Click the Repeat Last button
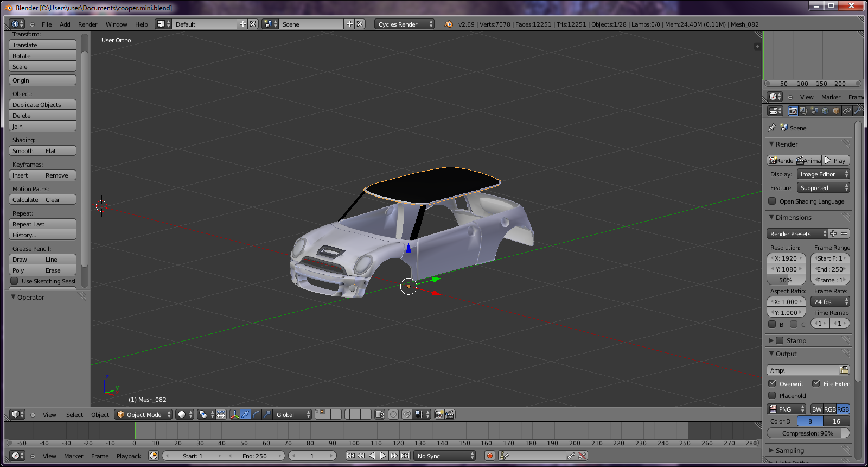The height and width of the screenshot is (467, 868). click(x=43, y=224)
